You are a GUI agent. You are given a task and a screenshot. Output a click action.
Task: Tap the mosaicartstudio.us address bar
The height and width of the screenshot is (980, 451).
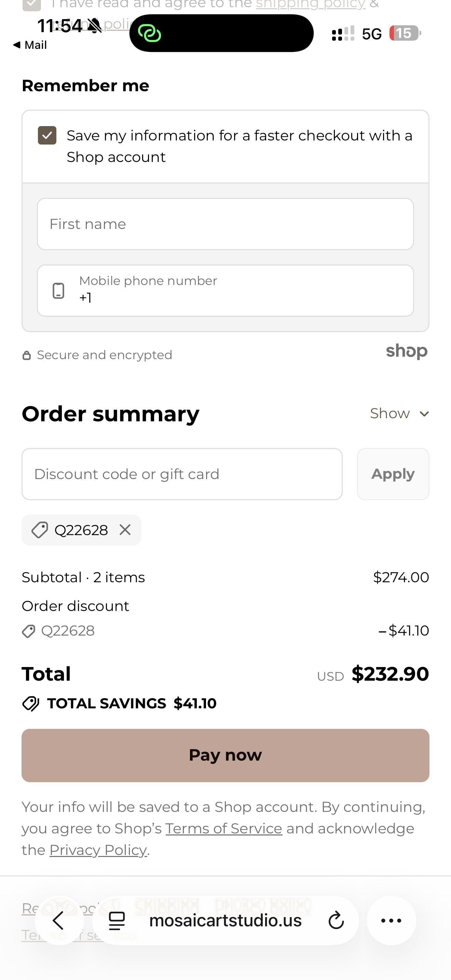click(x=225, y=921)
